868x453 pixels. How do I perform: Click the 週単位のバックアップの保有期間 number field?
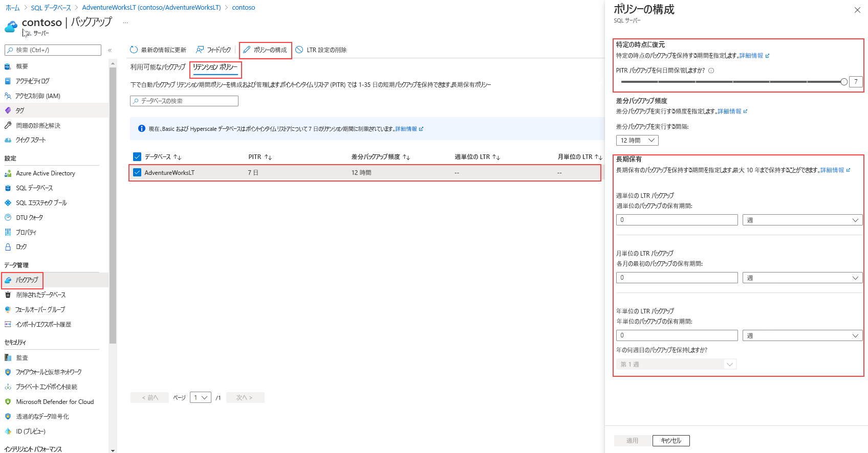pyautogui.click(x=677, y=220)
